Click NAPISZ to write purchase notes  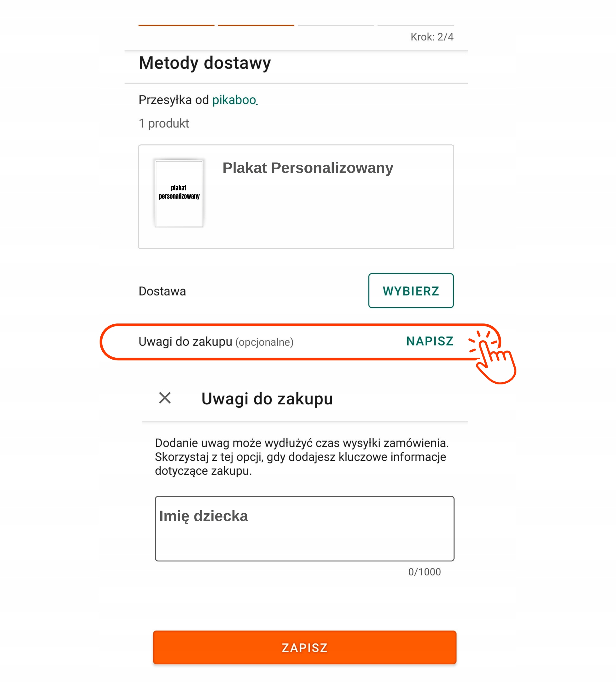tap(430, 341)
